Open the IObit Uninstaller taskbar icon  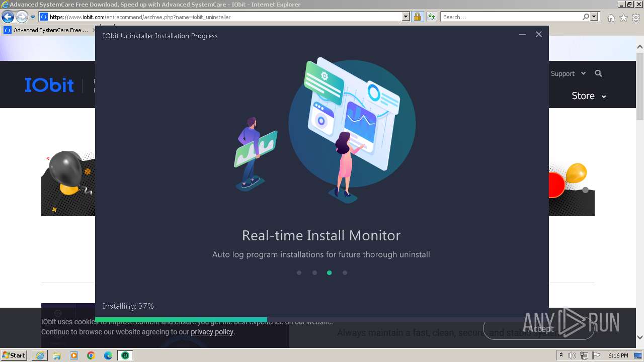pos(125,355)
